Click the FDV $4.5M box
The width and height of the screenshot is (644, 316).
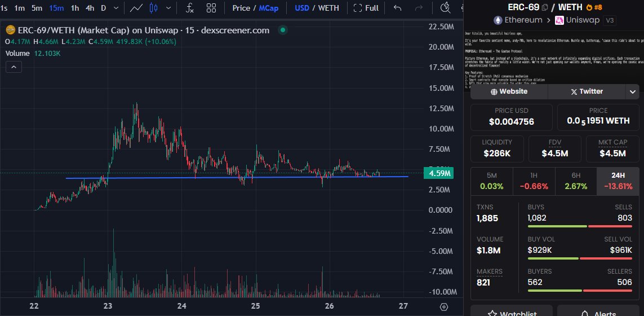555,148
